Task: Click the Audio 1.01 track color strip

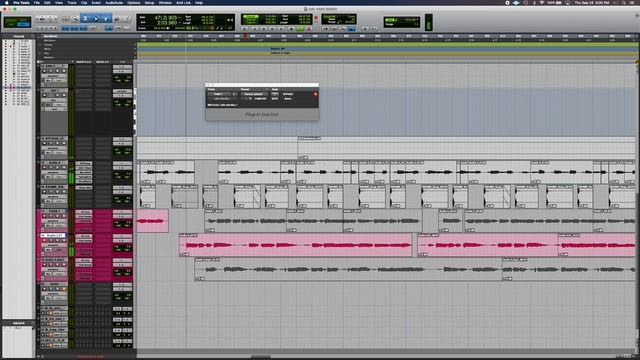Action: coord(38,245)
